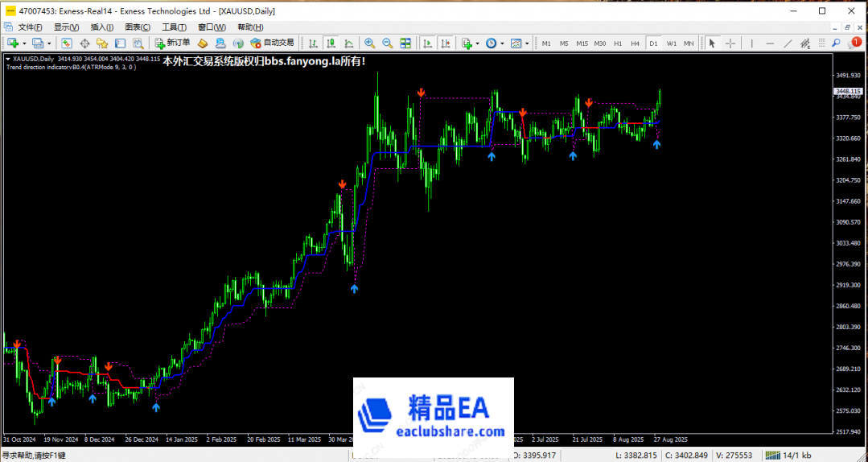868x462 pixels.
Task: Select the M15 timeframe
Action: click(x=582, y=43)
